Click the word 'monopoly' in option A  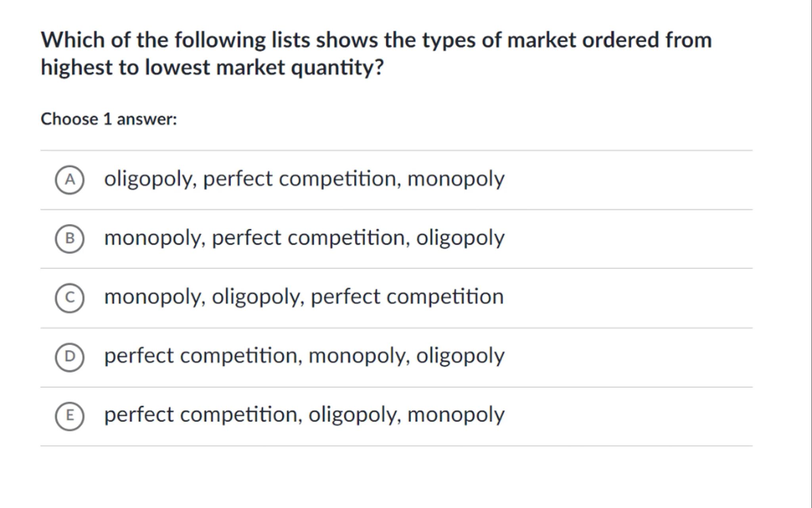pyautogui.click(x=456, y=179)
